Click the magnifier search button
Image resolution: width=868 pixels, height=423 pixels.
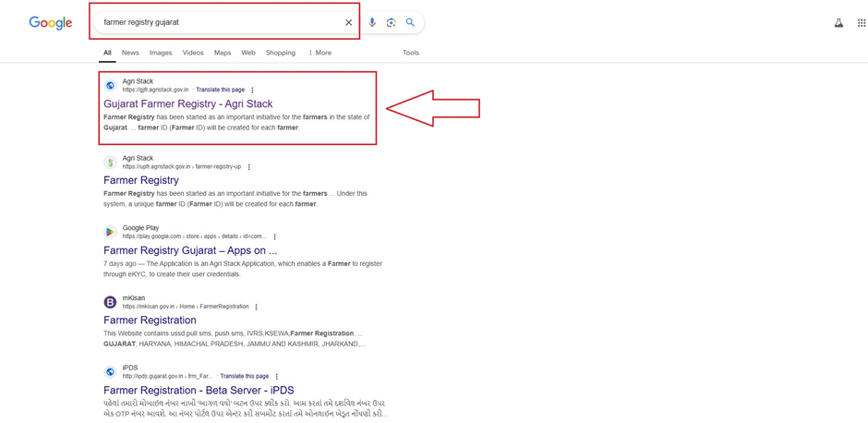[410, 23]
